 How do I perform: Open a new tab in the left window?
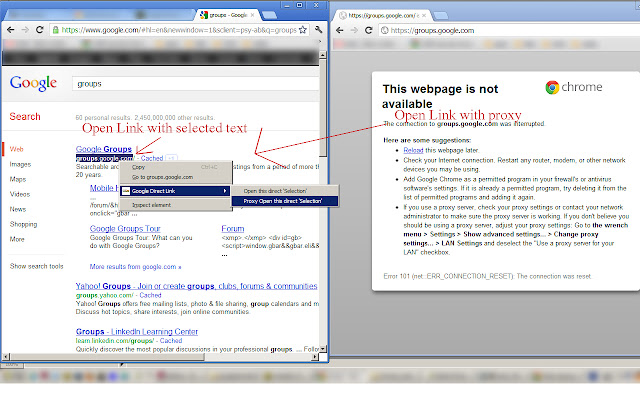(269, 16)
